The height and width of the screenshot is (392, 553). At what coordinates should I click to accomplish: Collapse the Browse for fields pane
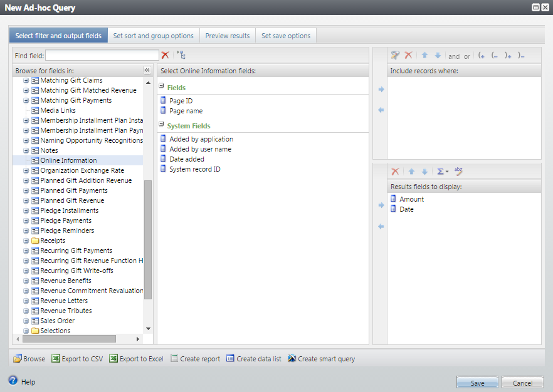point(147,70)
